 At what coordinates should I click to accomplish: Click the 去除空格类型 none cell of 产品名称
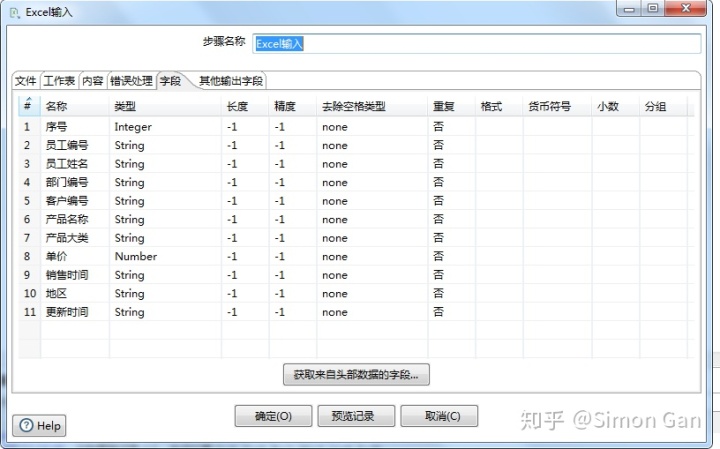coord(372,219)
